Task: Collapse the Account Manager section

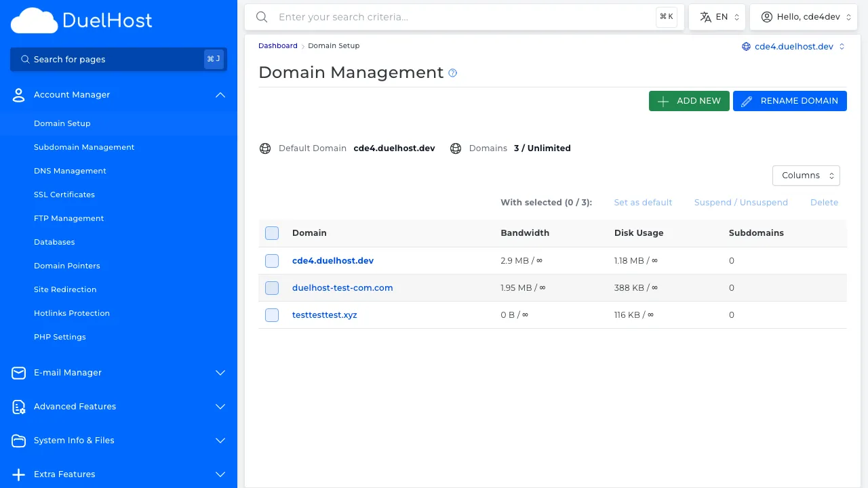Action: click(x=220, y=95)
